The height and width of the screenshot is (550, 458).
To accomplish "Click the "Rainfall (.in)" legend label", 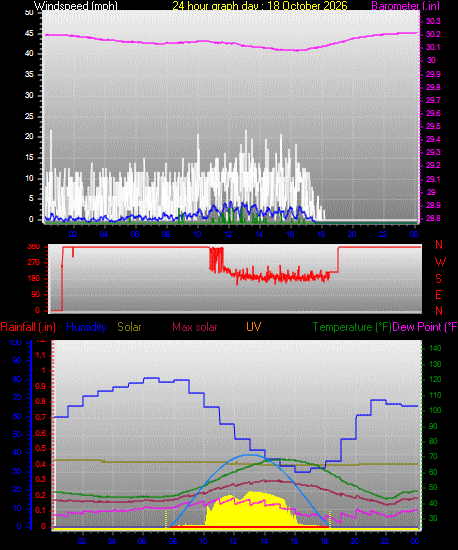I will pos(28,327).
